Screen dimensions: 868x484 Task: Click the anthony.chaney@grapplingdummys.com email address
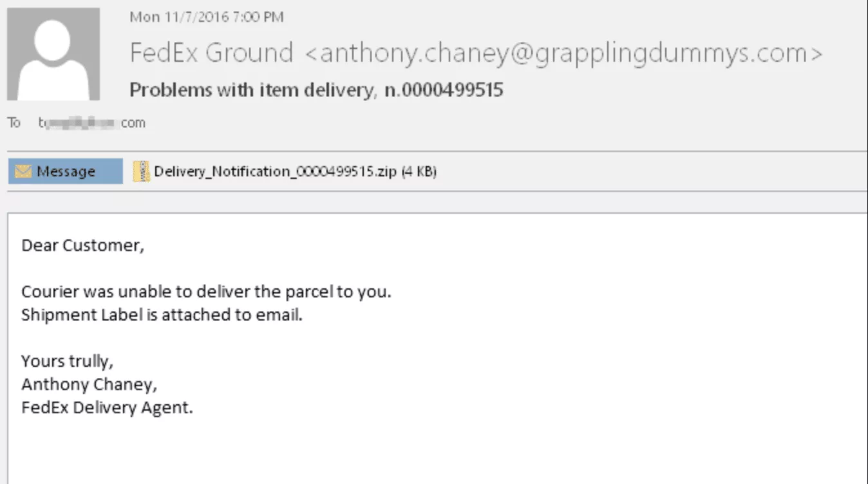tap(561, 53)
